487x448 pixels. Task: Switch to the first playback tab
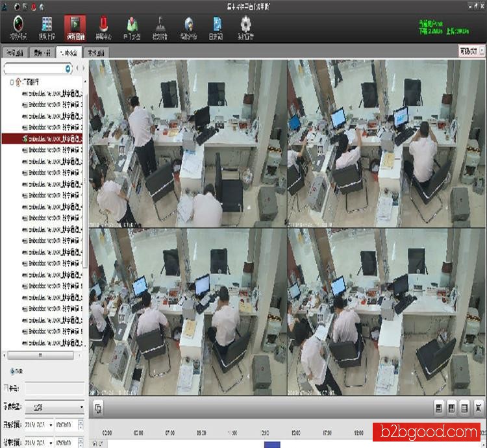click(15, 53)
